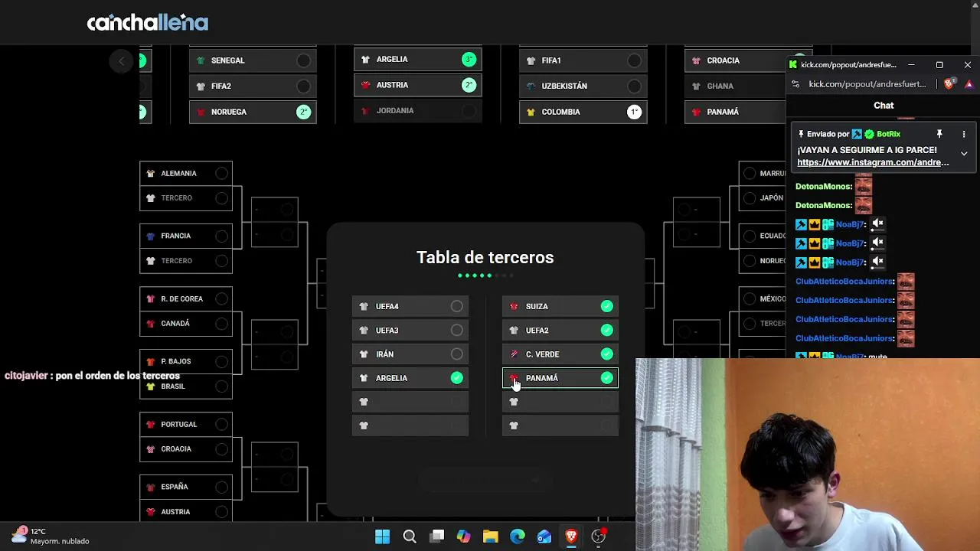Image resolution: width=980 pixels, height=551 pixels.
Task: Open Outlook from the taskbar
Action: point(544,536)
